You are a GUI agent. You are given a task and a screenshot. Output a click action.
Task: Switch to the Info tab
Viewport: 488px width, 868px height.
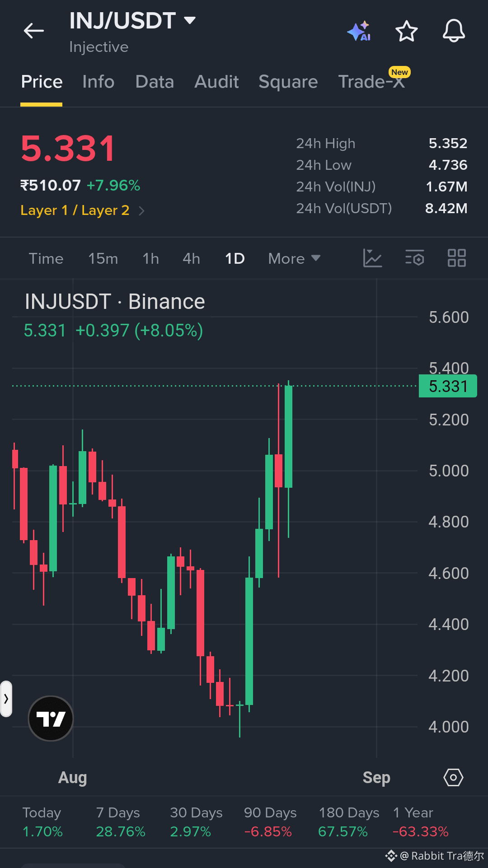point(99,82)
